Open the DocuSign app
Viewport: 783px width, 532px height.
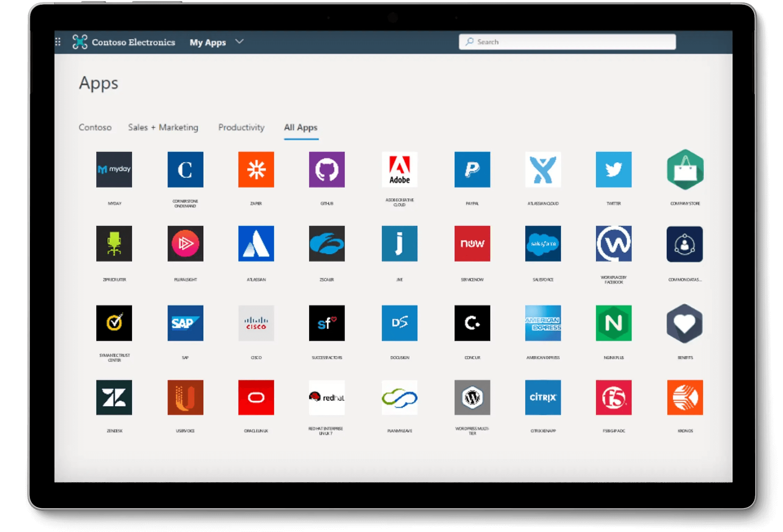[400, 323]
